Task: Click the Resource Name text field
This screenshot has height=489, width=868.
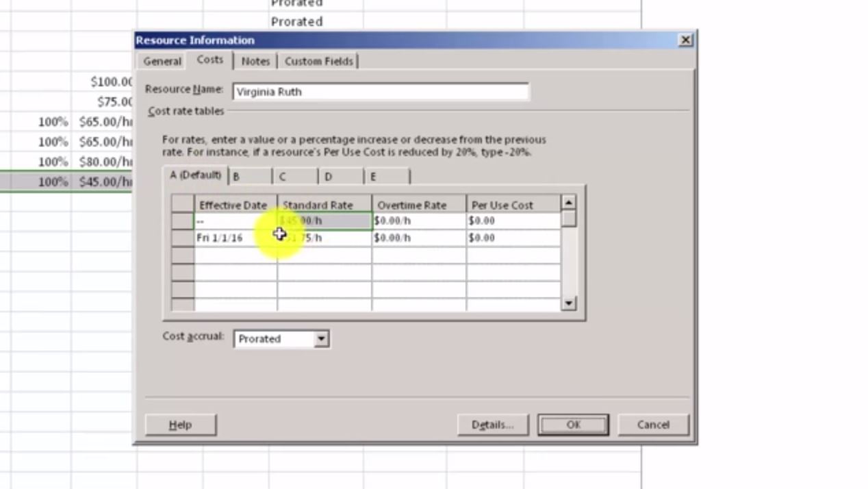Action: coord(380,92)
